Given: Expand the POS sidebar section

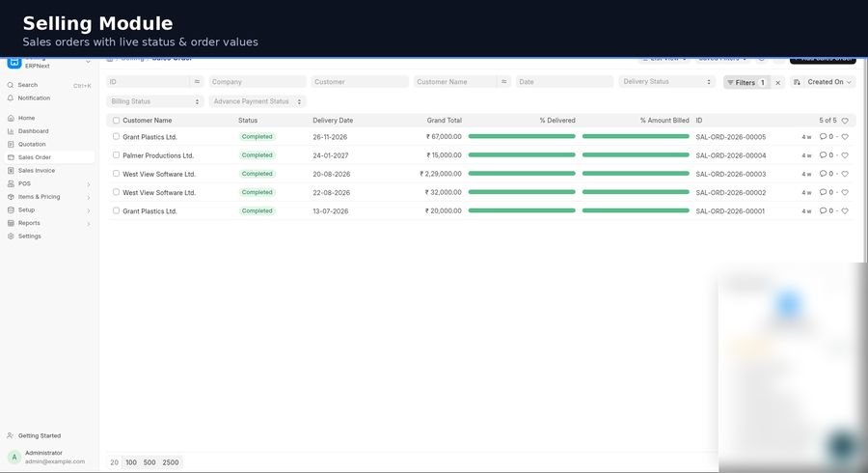Looking at the screenshot, I should click(x=89, y=183).
